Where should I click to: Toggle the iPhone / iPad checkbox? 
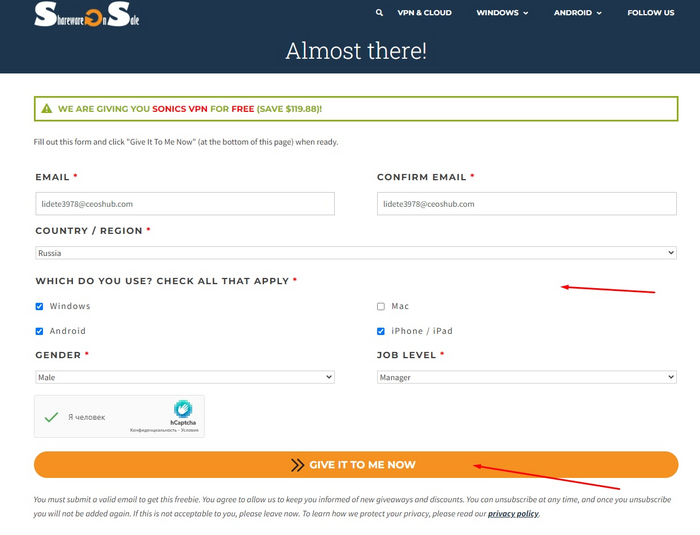pyautogui.click(x=381, y=331)
